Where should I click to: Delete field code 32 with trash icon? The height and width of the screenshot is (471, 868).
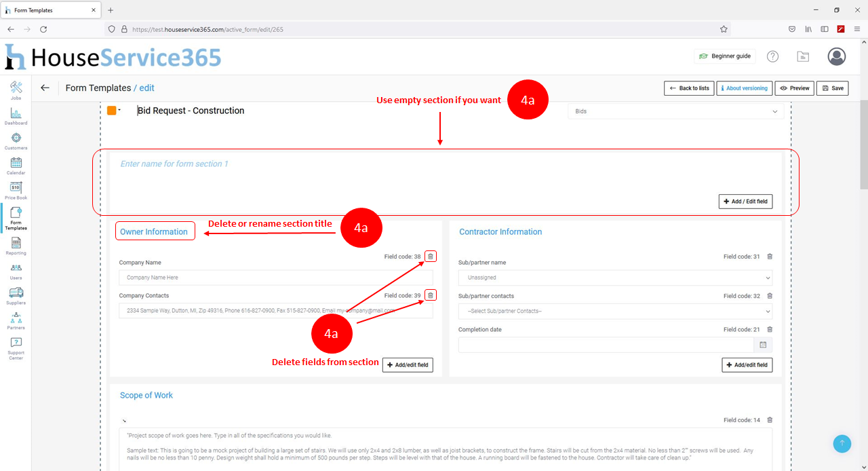click(x=769, y=296)
